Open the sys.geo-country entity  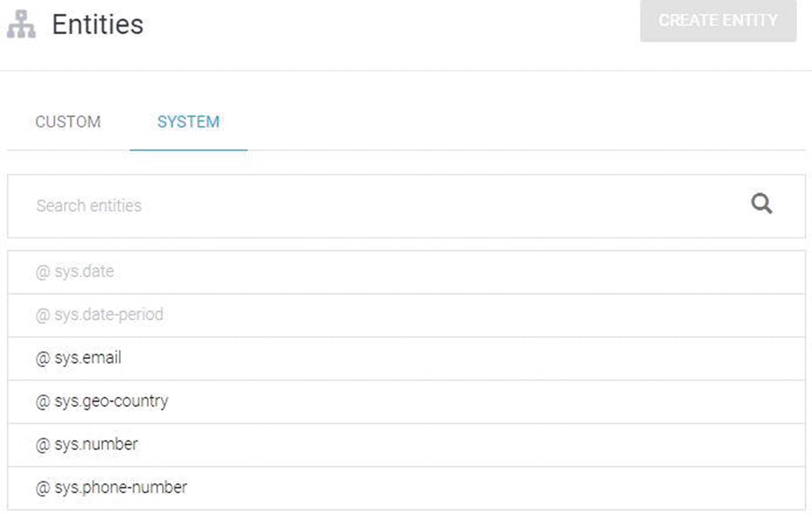pos(406,402)
